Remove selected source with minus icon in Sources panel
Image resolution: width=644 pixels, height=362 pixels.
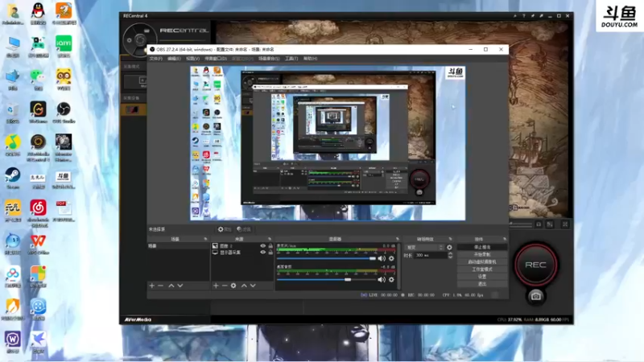(225, 286)
